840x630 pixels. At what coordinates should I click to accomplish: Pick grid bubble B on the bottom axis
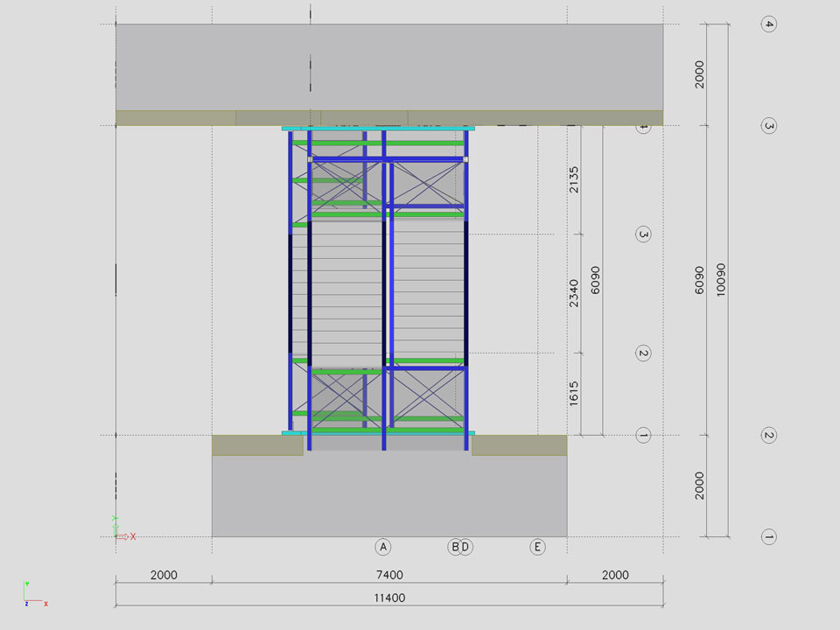point(455,547)
